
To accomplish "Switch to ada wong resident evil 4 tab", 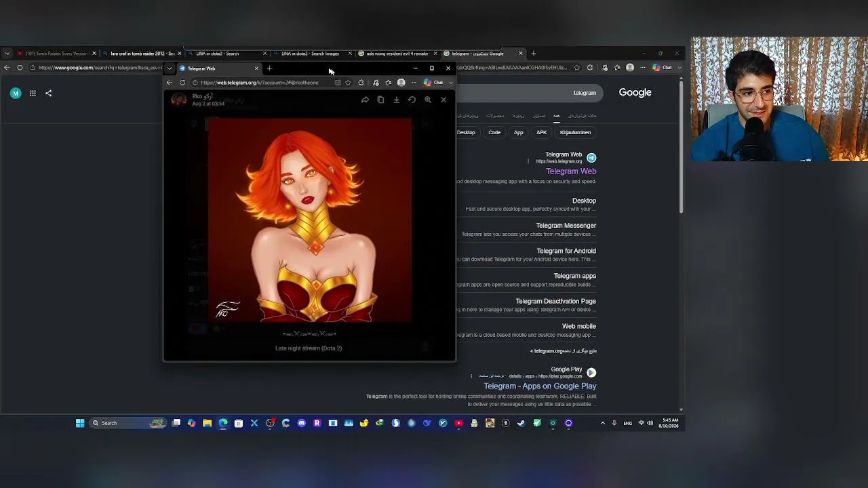I will (x=397, y=54).
